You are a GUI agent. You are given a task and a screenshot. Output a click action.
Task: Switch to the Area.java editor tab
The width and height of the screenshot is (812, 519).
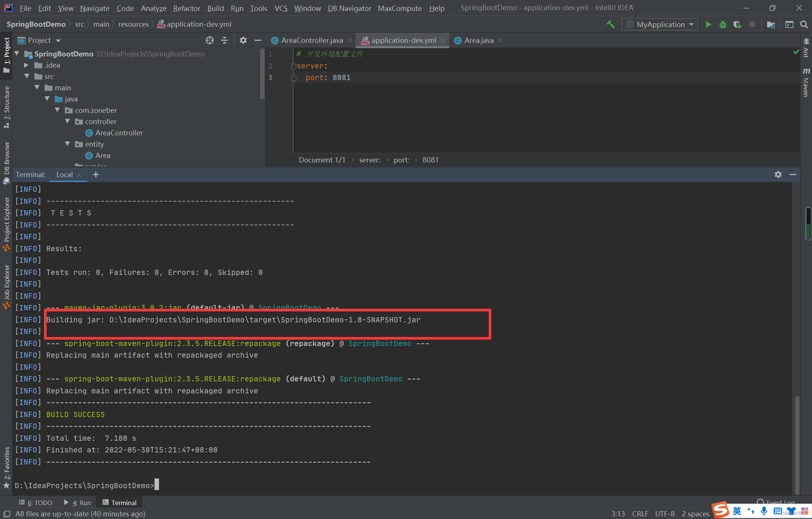coord(477,40)
